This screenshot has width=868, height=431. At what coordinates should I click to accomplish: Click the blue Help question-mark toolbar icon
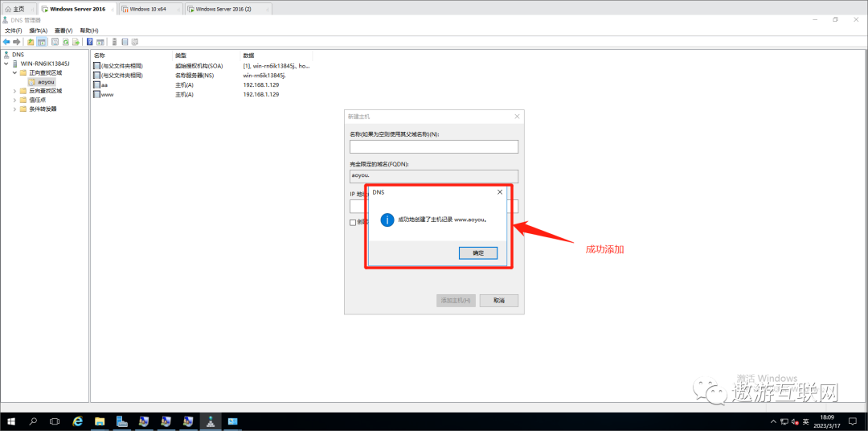(90, 42)
